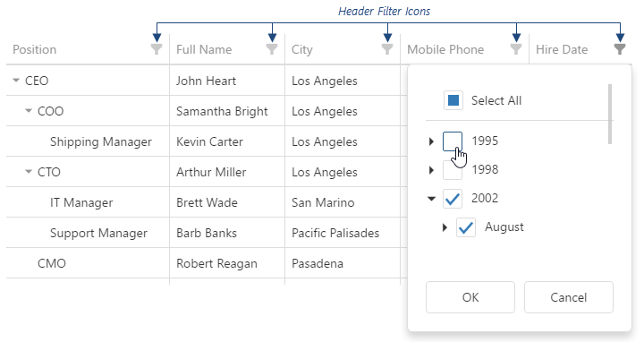The width and height of the screenshot is (644, 342).
Task: Collapse the 2002 year node
Action: point(431,199)
